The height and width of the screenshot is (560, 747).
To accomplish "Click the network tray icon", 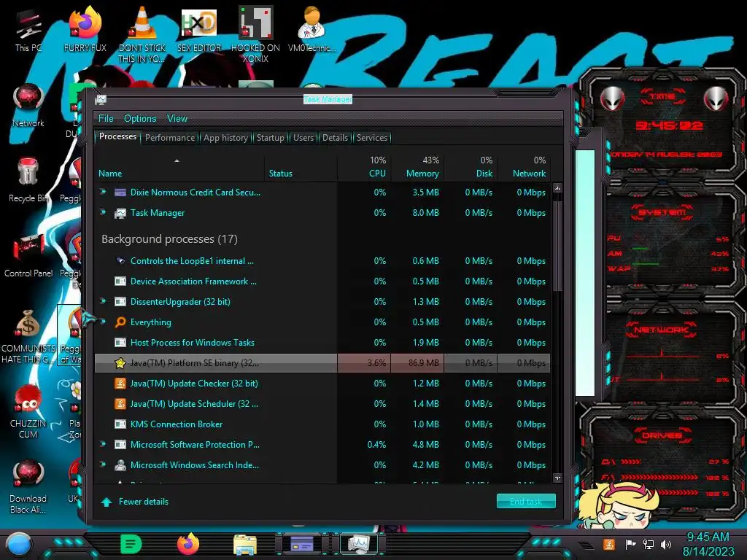I will coord(649,544).
